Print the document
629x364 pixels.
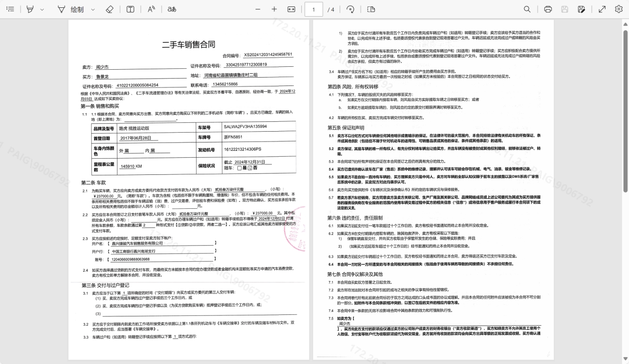pos(548,9)
